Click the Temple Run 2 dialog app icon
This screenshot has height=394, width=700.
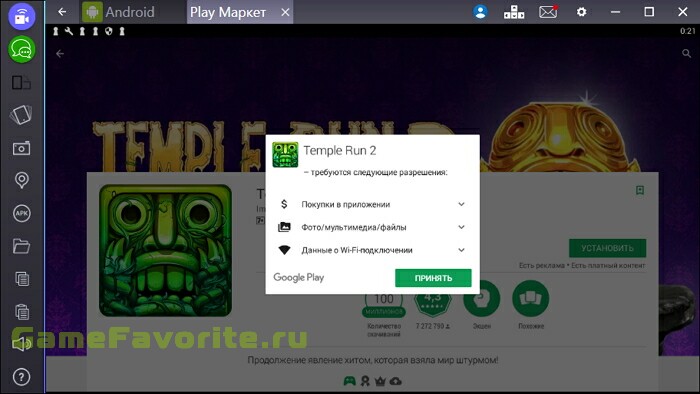(285, 155)
